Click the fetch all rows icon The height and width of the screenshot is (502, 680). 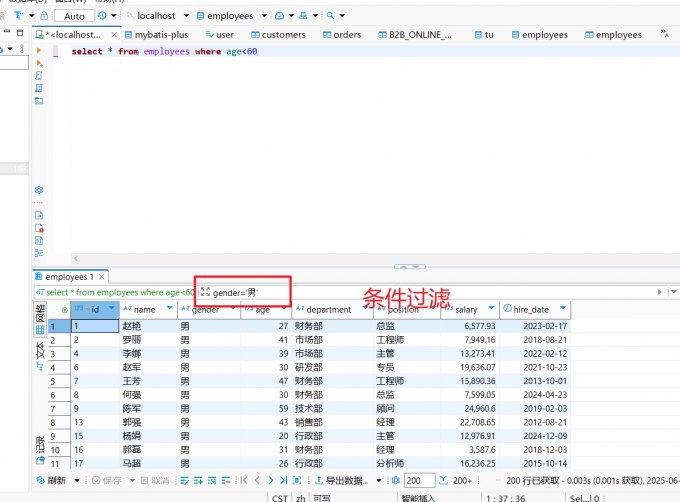[x=297, y=480]
